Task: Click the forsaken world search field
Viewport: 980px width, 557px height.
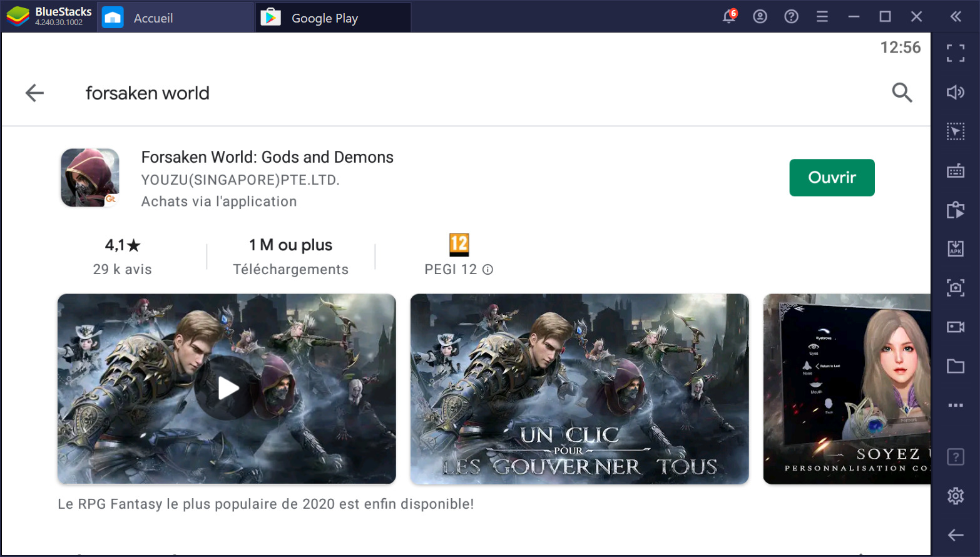Action: click(148, 93)
